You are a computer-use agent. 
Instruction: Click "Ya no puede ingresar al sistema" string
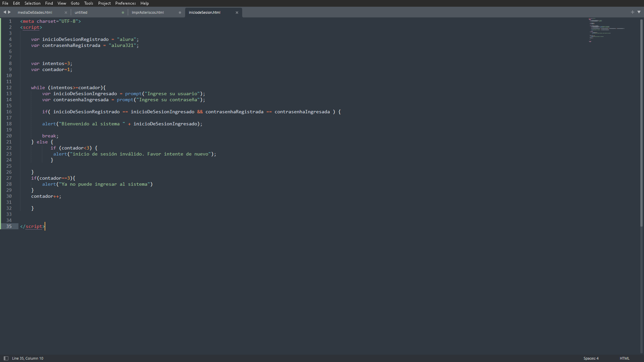[x=104, y=184]
